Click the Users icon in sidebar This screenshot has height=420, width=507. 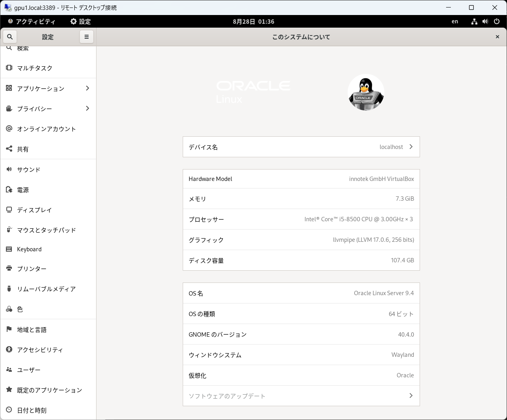point(9,370)
